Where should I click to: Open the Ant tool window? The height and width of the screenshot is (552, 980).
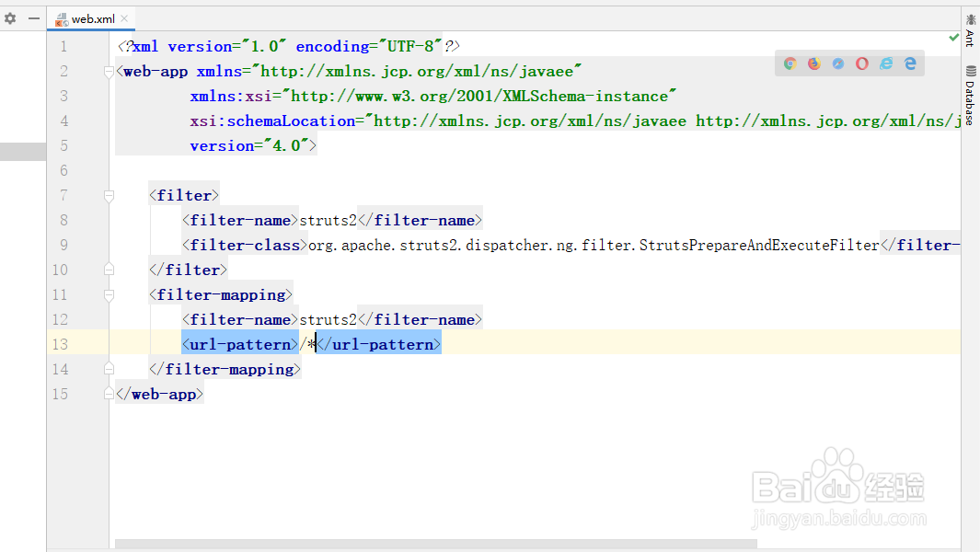(x=970, y=31)
